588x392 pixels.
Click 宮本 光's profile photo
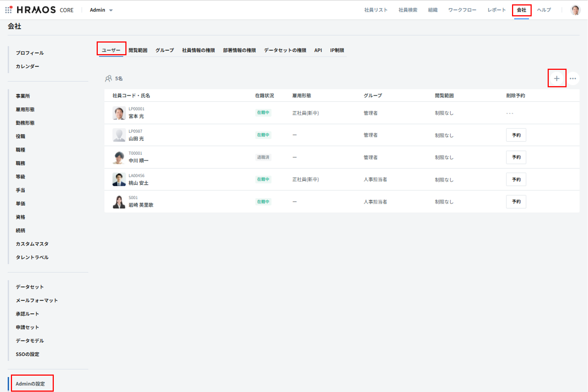click(119, 113)
